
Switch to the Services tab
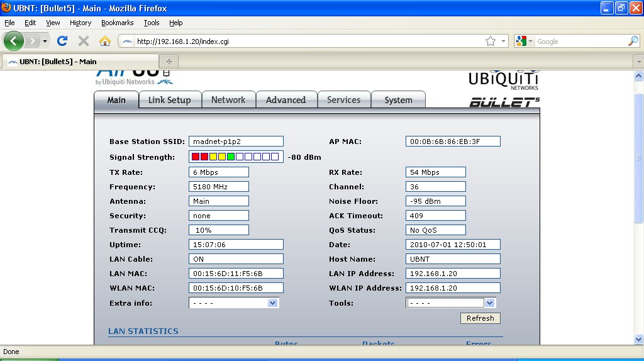[x=344, y=100]
